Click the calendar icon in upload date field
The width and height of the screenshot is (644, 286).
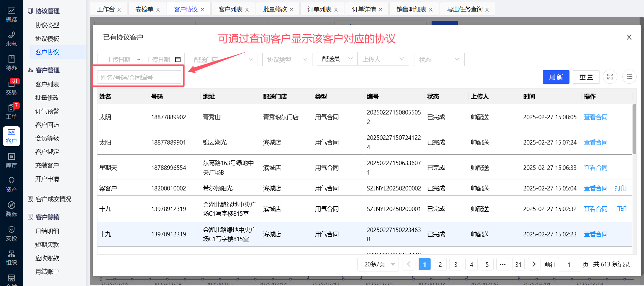coord(178,59)
